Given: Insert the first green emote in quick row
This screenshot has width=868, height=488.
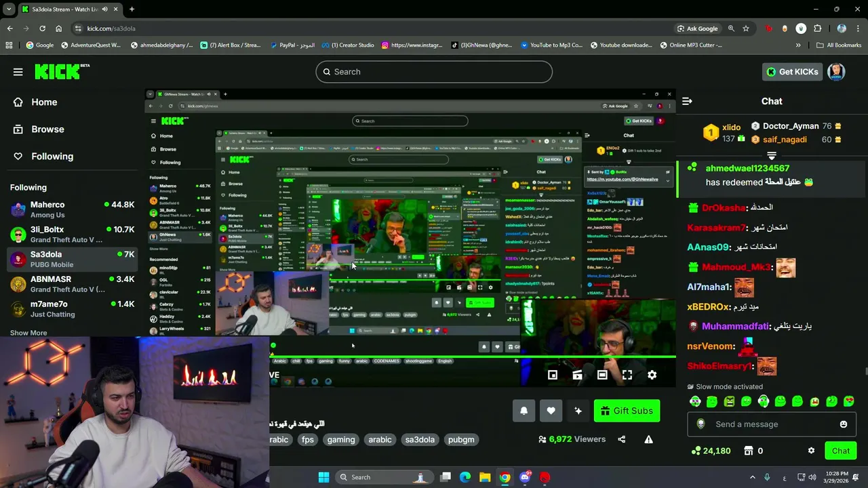Looking at the screenshot, I should pyautogui.click(x=695, y=402).
